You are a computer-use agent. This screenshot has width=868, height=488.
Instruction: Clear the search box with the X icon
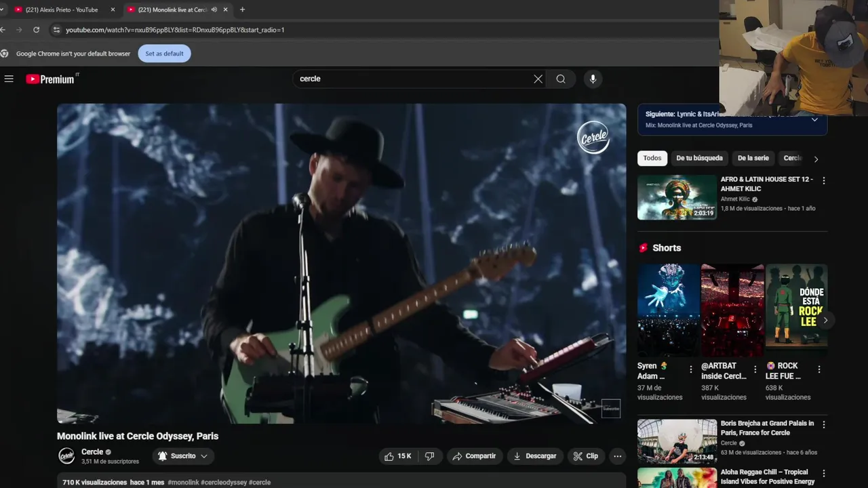tap(538, 79)
